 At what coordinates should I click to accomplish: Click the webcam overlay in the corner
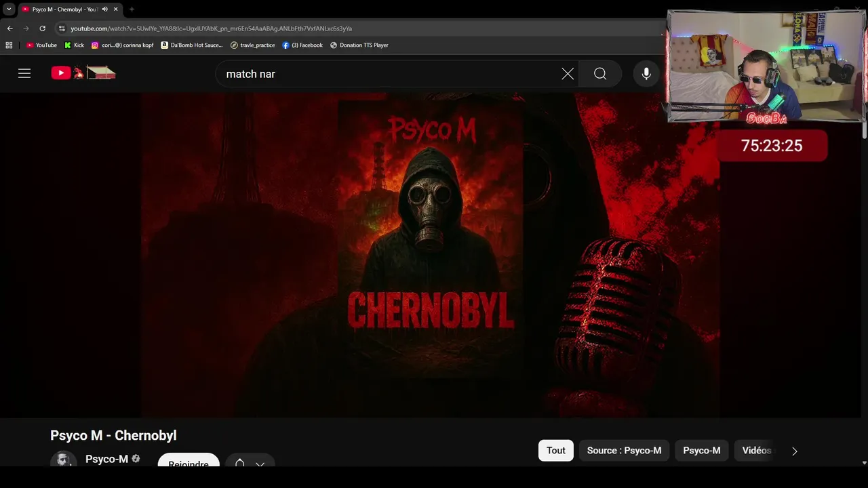pos(766,66)
